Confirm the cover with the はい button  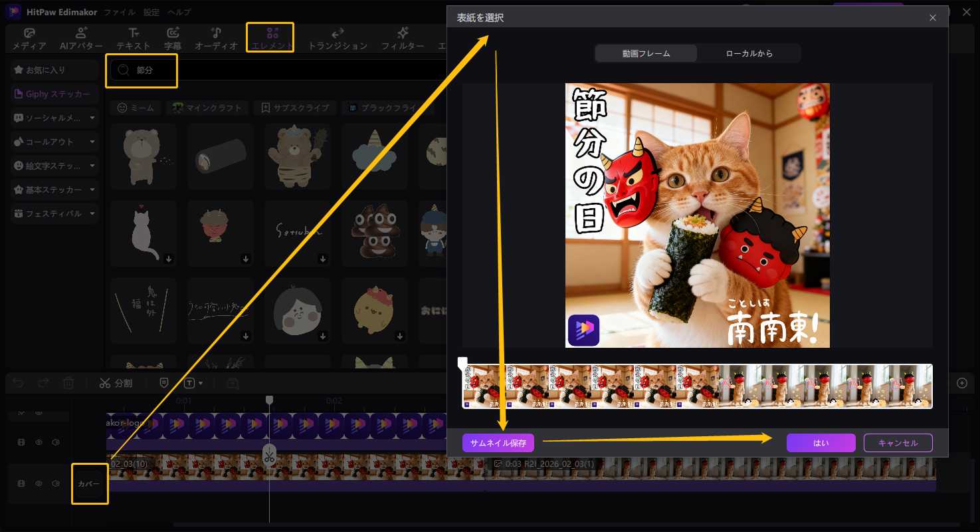pyautogui.click(x=821, y=442)
